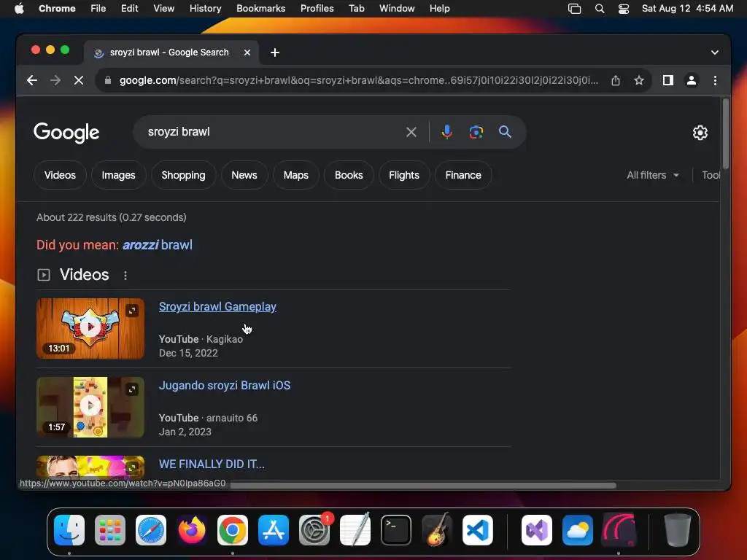Viewport: 747px width, 560px height.
Task: Open GarageBand from the Dock
Action: tap(437, 530)
